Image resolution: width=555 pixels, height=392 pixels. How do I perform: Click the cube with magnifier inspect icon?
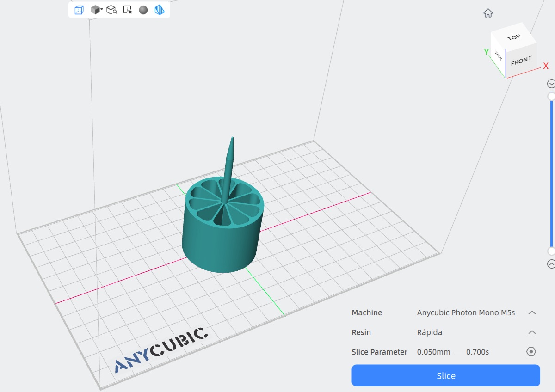point(111,10)
